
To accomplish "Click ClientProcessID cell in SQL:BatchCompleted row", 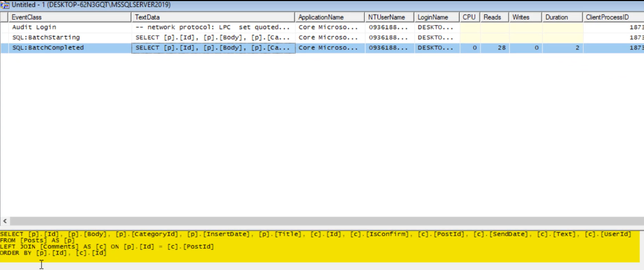I will pyautogui.click(x=614, y=48).
